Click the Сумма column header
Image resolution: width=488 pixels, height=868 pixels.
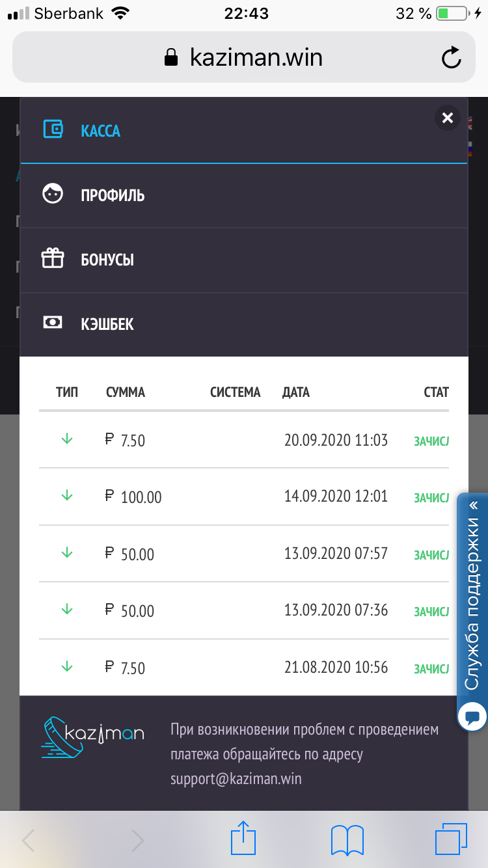point(126,392)
